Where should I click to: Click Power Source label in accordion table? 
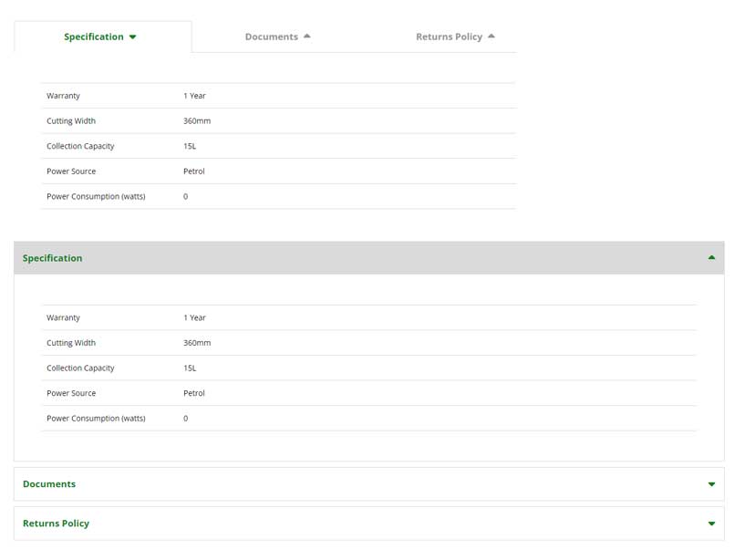point(71,393)
